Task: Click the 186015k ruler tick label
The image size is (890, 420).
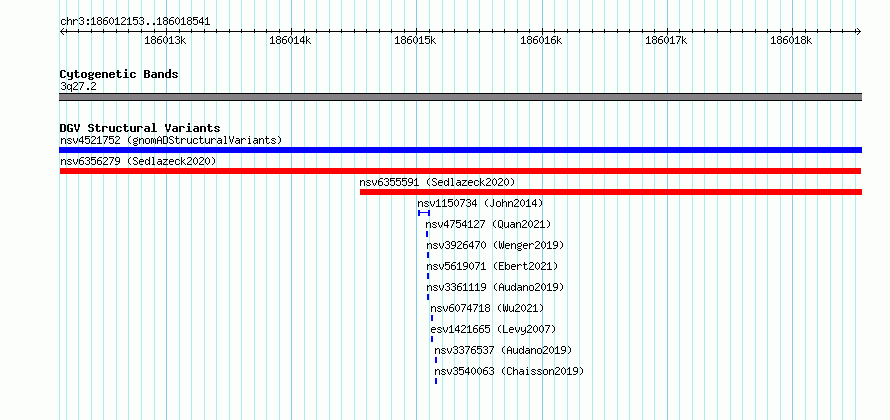Action: [x=415, y=40]
